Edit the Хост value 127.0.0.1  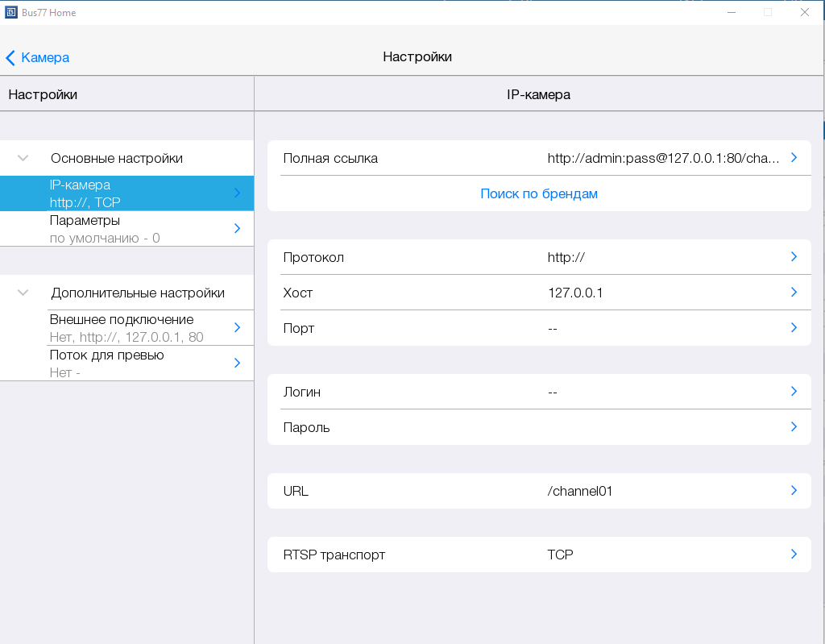point(575,293)
